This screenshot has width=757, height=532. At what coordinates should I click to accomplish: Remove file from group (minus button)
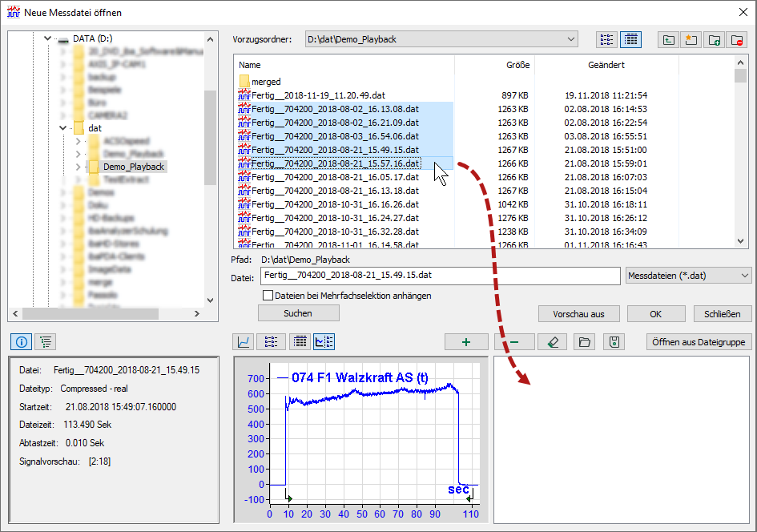coord(514,342)
